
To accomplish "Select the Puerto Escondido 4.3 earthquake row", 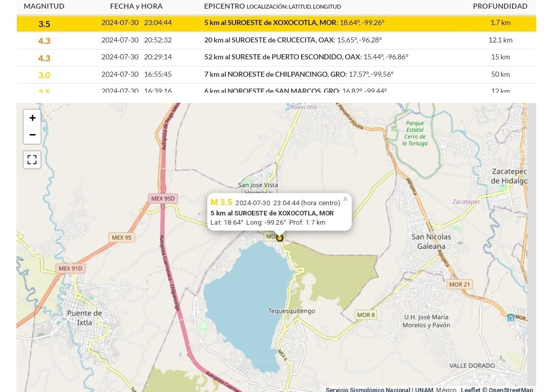I will point(276,57).
